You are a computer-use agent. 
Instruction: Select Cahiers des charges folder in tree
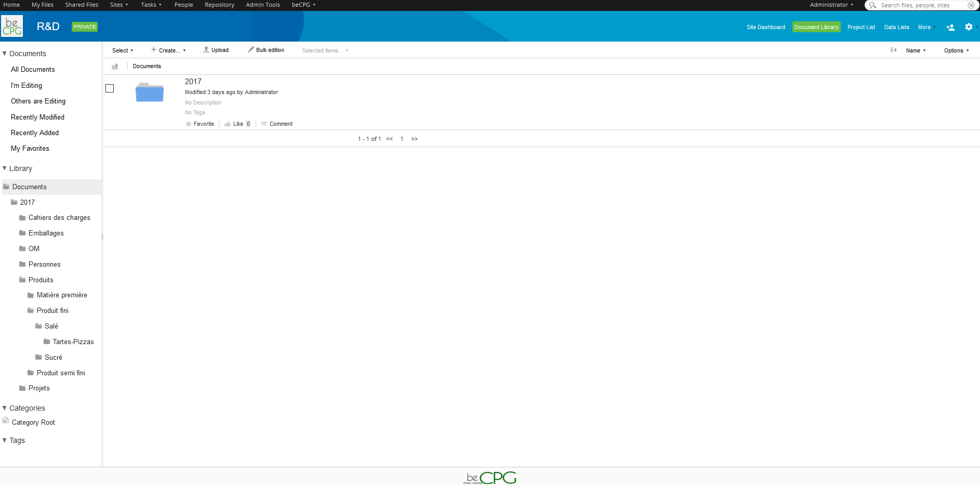coord(59,217)
